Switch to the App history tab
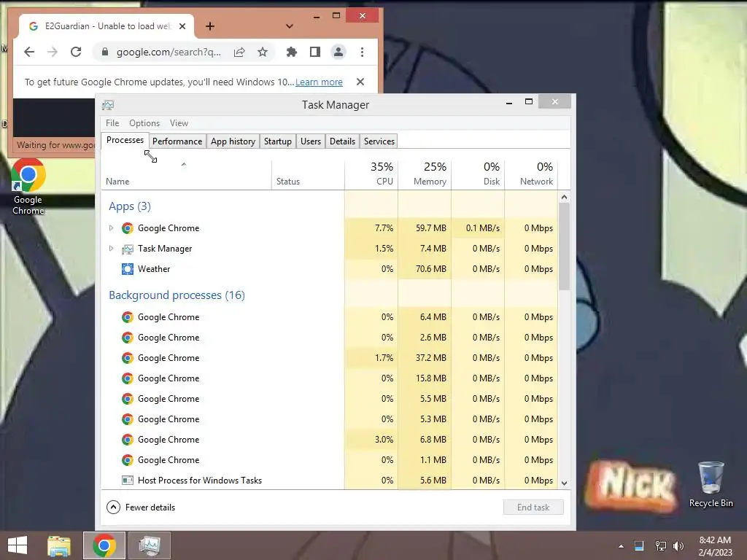Image resolution: width=747 pixels, height=560 pixels. 233,141
